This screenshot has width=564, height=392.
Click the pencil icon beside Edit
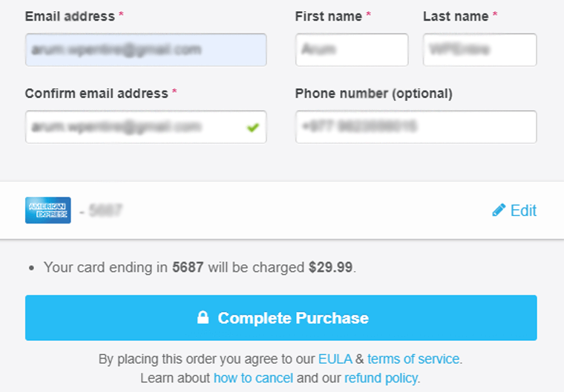499,210
